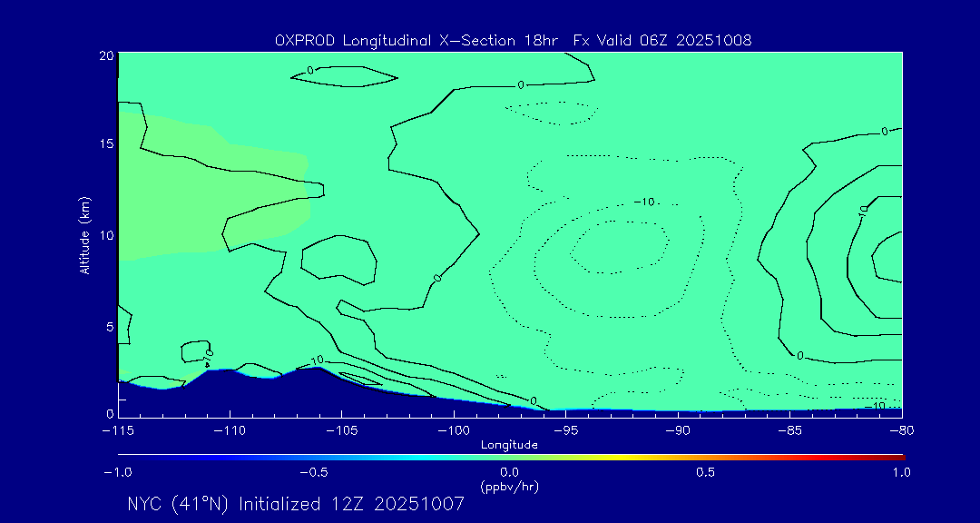The image size is (980, 523).
Task: Click the 0.0 label under the colorbar
Action: (509, 472)
